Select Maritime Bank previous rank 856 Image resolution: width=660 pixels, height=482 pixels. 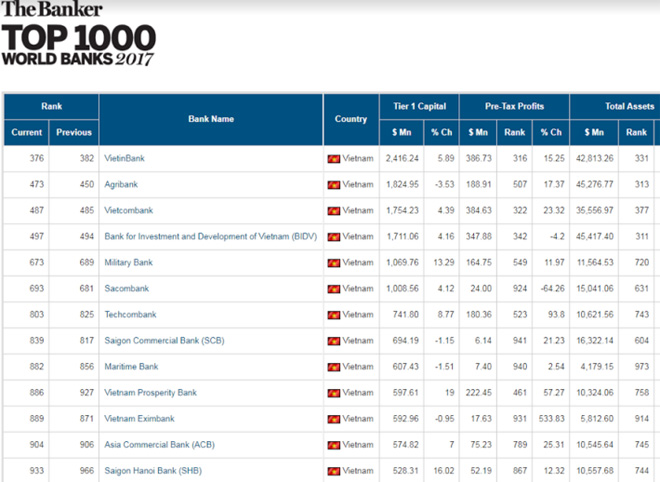[87, 367]
